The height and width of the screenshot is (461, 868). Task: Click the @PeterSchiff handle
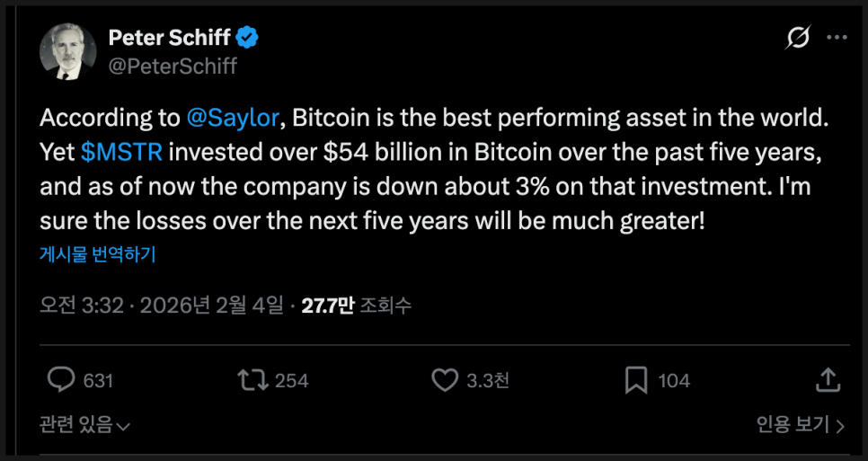click(x=173, y=66)
